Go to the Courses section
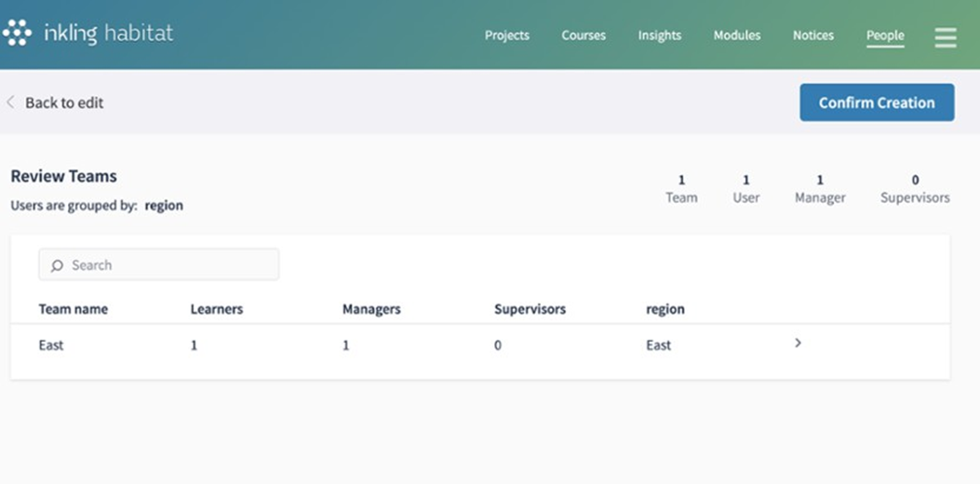Screen dimensions: 980x484 (x=584, y=35)
